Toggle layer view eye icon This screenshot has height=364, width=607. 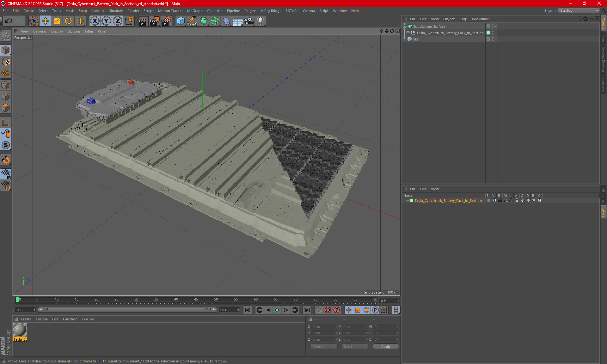pos(494,200)
